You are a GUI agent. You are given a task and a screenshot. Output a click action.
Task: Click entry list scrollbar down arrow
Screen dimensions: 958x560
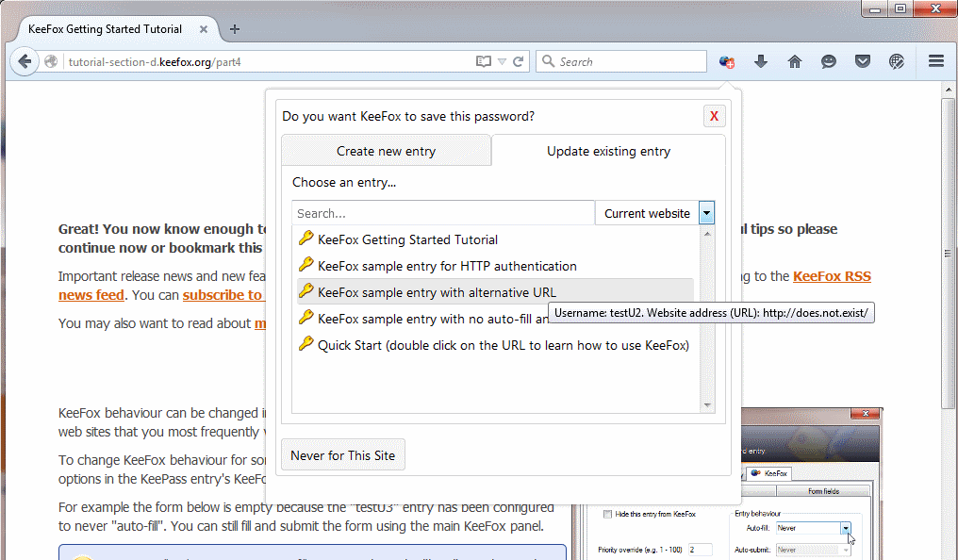point(707,404)
